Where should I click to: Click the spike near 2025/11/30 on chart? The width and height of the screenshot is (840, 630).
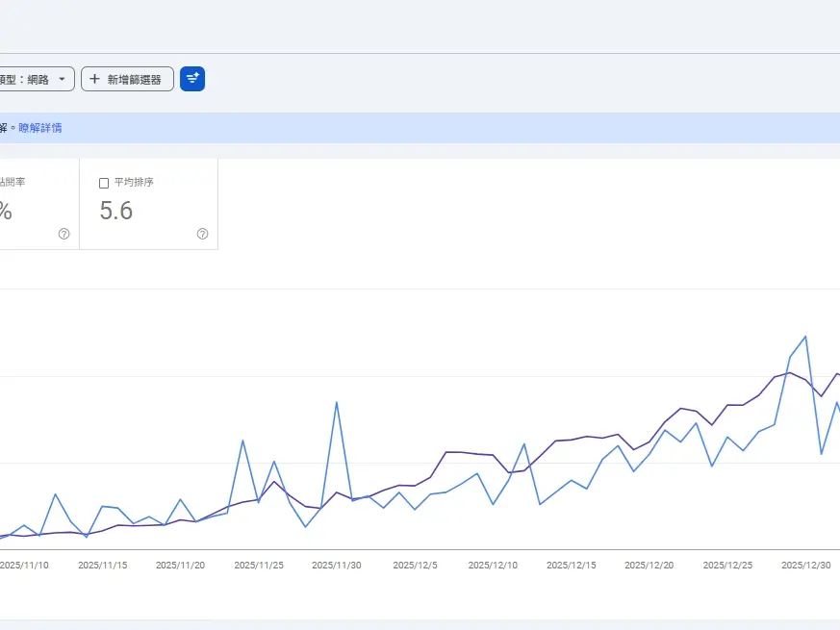click(336, 403)
